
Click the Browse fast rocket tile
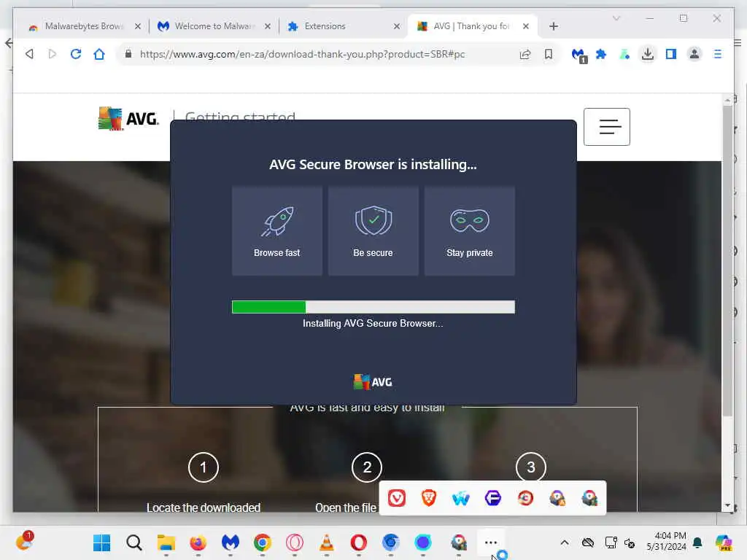(x=276, y=231)
